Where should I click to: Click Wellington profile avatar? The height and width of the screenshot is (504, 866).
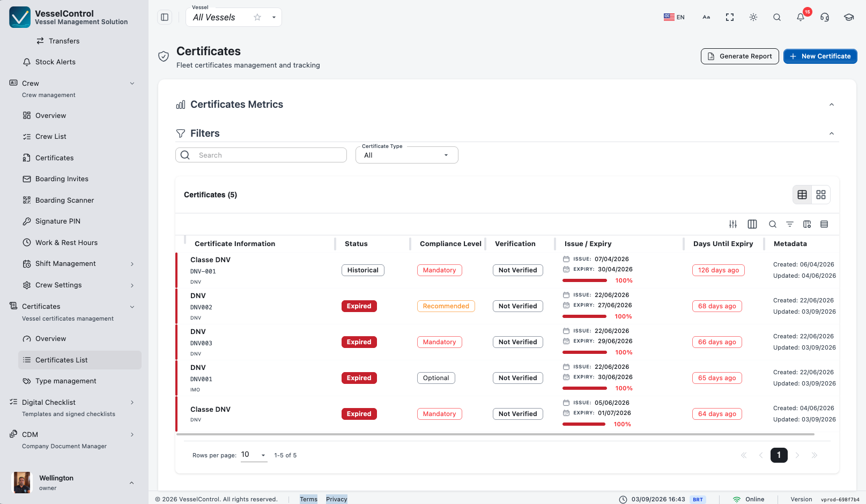click(x=22, y=483)
